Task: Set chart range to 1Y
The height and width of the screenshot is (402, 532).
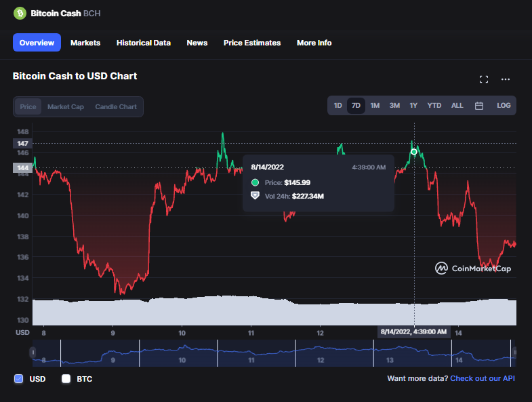Action: (x=413, y=106)
